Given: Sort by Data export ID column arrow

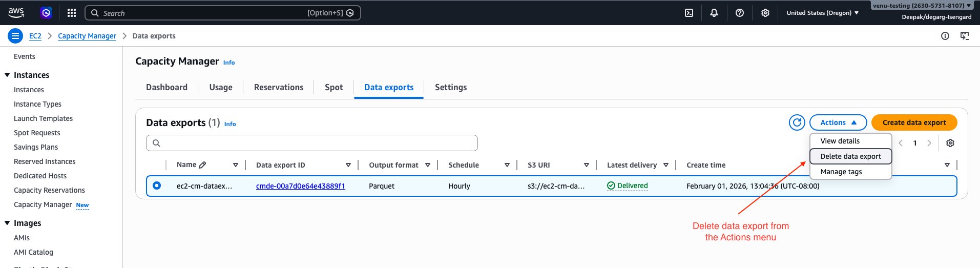Looking at the screenshot, I should [348, 165].
